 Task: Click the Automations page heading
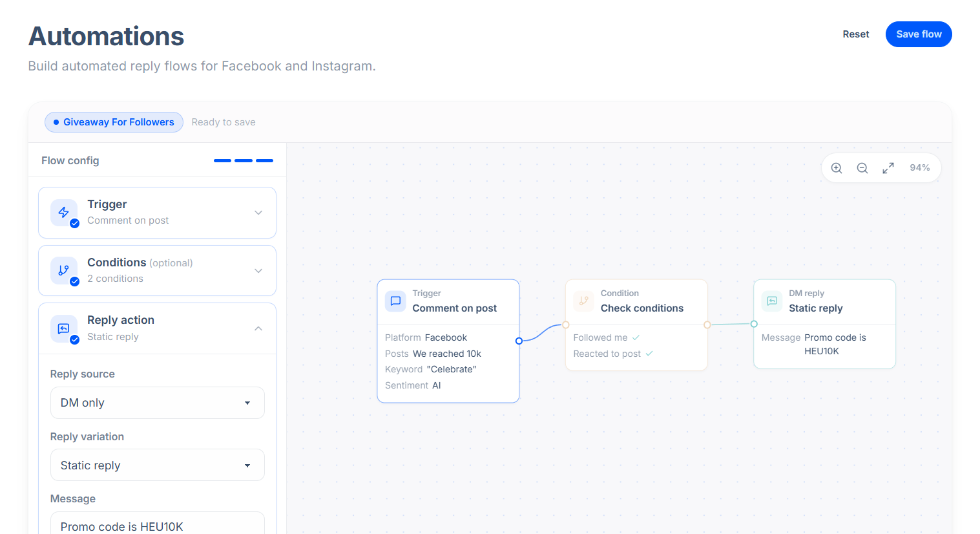coord(107,36)
